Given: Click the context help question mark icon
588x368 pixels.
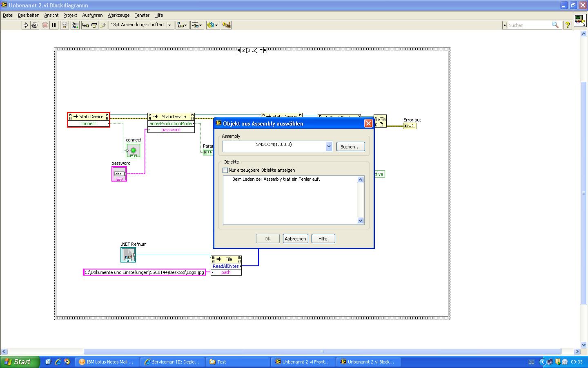Looking at the screenshot, I should point(567,25).
